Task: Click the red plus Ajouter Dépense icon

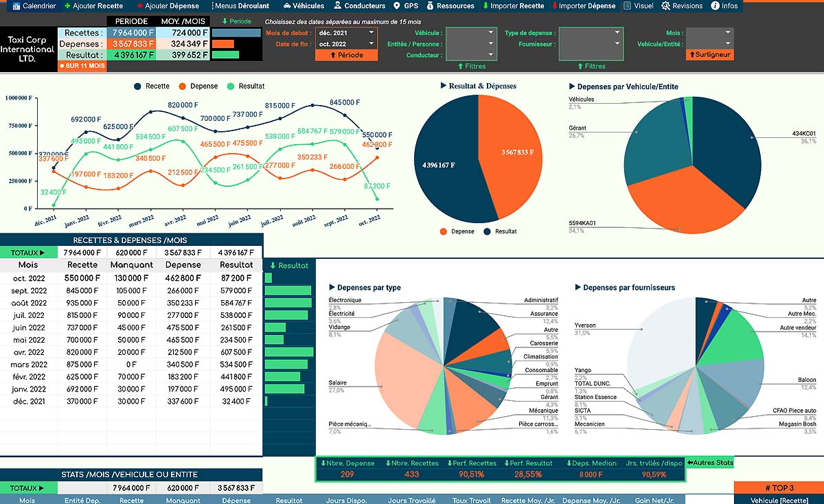Action: (x=140, y=5)
